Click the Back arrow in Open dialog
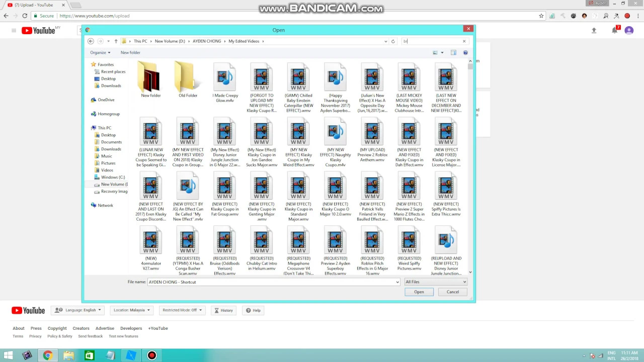This screenshot has height=362, width=644. tap(91, 41)
